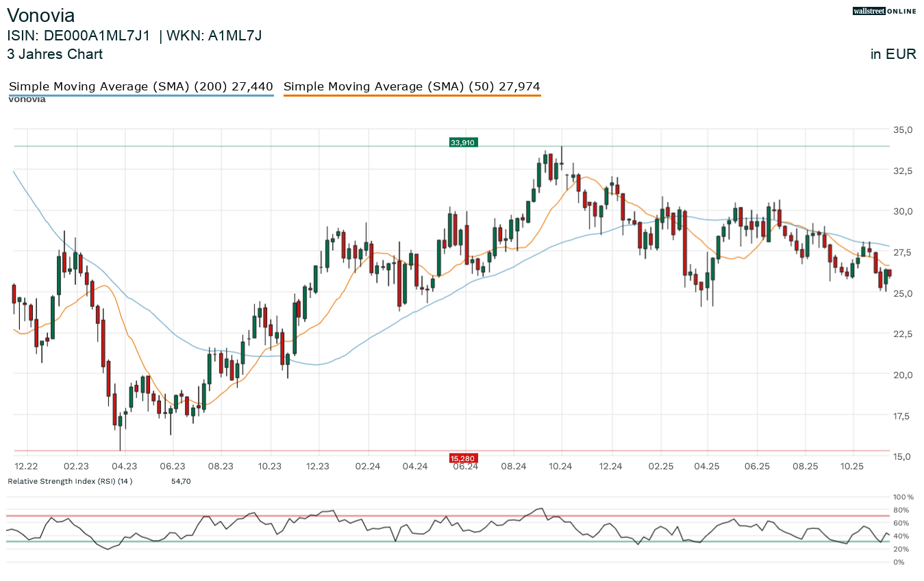Viewport: 924px width, 581px height.
Task: Click the red 15,280 low price label
Action: pyautogui.click(x=463, y=458)
